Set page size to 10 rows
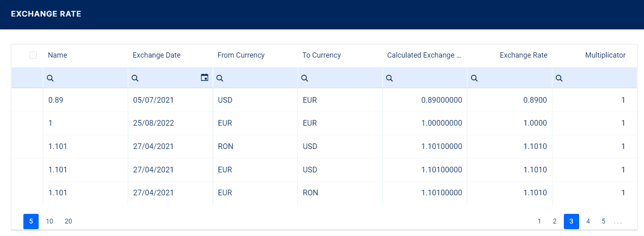Image resolution: width=644 pixels, height=236 pixels. point(49,221)
